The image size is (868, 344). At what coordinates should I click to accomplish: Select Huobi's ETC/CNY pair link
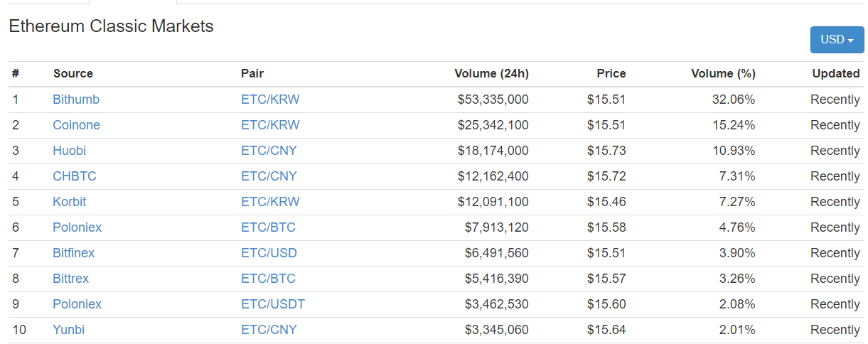269,151
